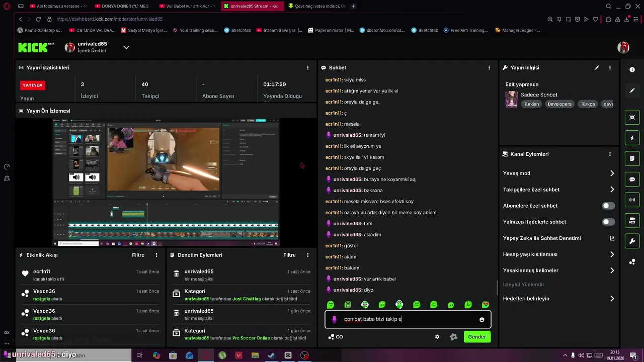Click the stream preview video
Screen dimensions: 644x362
pos(166,183)
